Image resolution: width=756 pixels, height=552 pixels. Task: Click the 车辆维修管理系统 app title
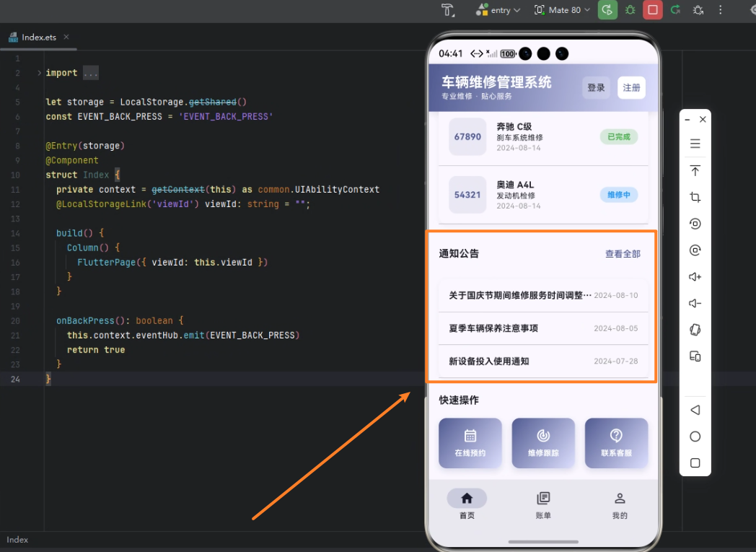[496, 82]
